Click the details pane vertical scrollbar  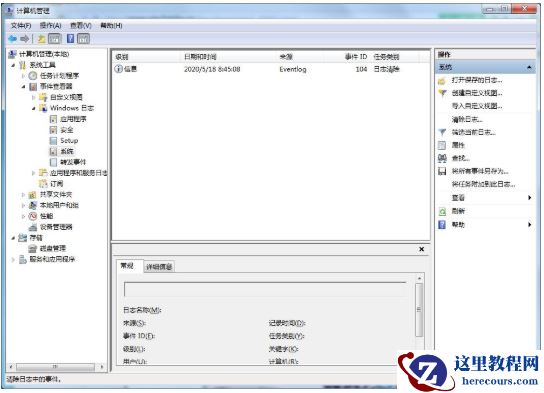(419, 309)
